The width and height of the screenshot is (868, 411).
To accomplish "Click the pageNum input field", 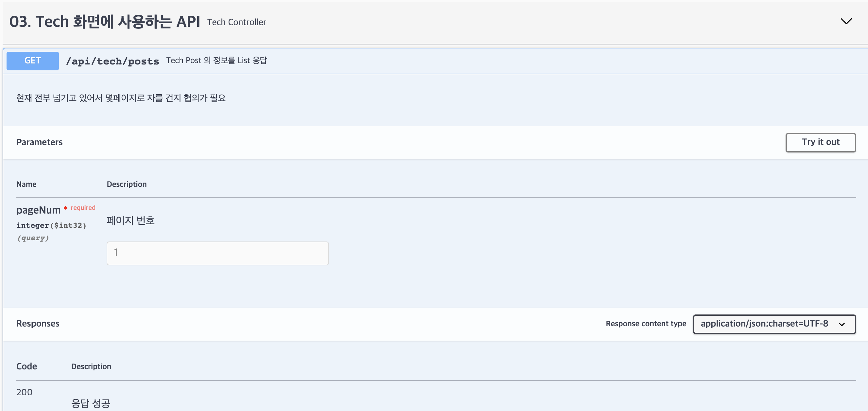I will (x=218, y=253).
